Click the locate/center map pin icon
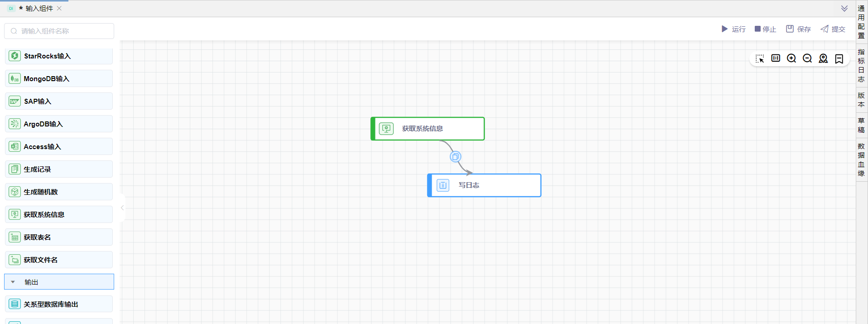 click(823, 58)
